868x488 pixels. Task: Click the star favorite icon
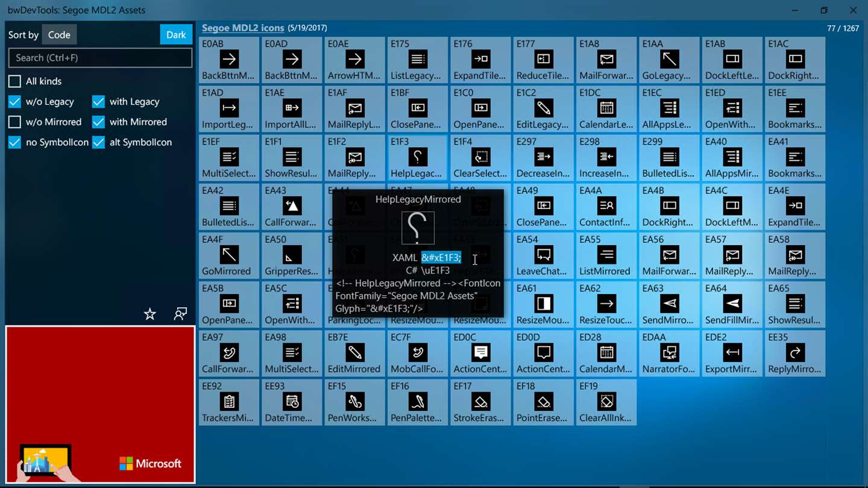point(150,314)
